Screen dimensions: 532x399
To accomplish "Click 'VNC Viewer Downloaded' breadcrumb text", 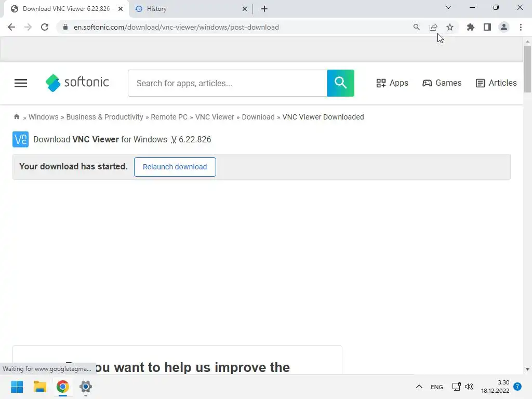I will coord(323,117).
